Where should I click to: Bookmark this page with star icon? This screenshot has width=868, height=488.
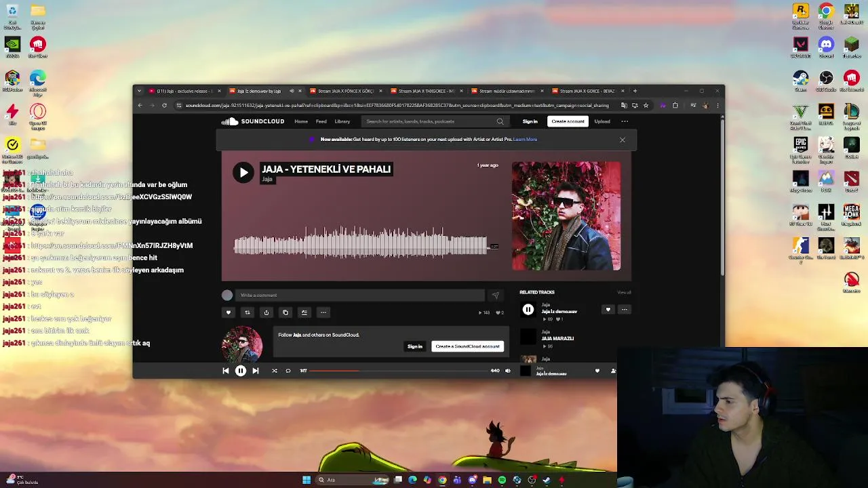pyautogui.click(x=646, y=105)
